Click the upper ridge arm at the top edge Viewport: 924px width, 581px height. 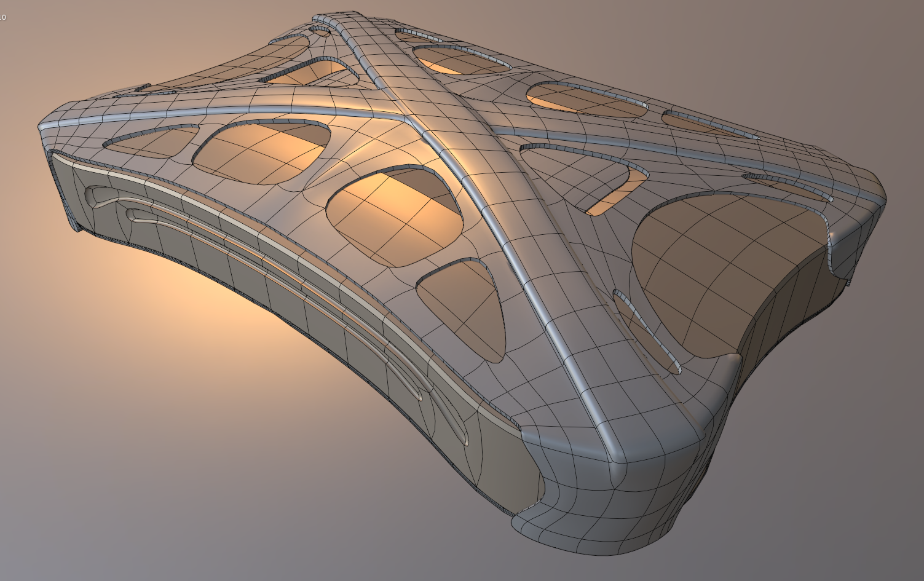[x=344, y=31]
